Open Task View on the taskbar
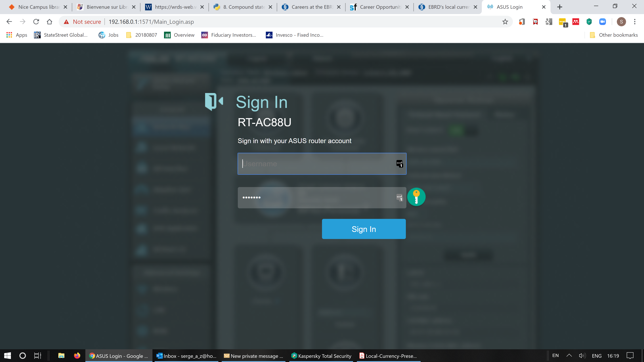 [x=38, y=355]
